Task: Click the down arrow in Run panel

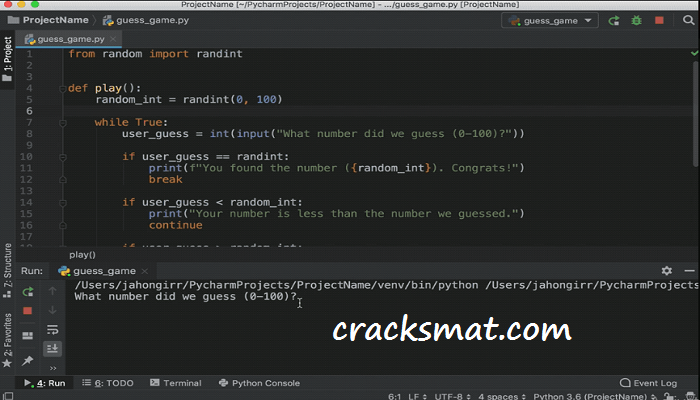Action: (x=52, y=310)
